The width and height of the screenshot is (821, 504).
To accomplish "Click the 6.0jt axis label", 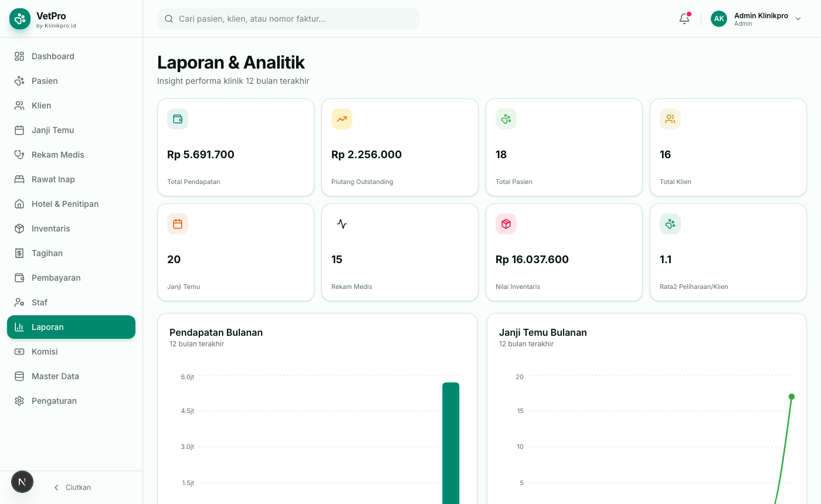I will 188,377.
